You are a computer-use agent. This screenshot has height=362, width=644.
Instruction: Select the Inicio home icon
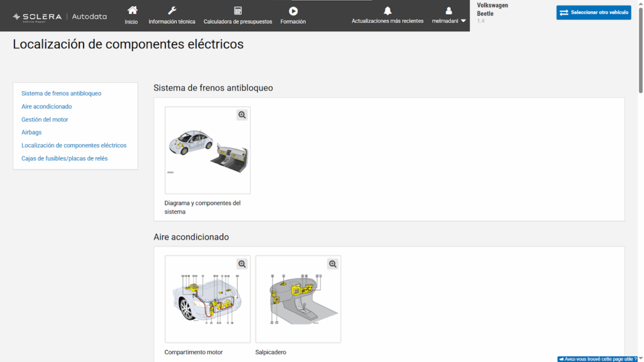131,12
